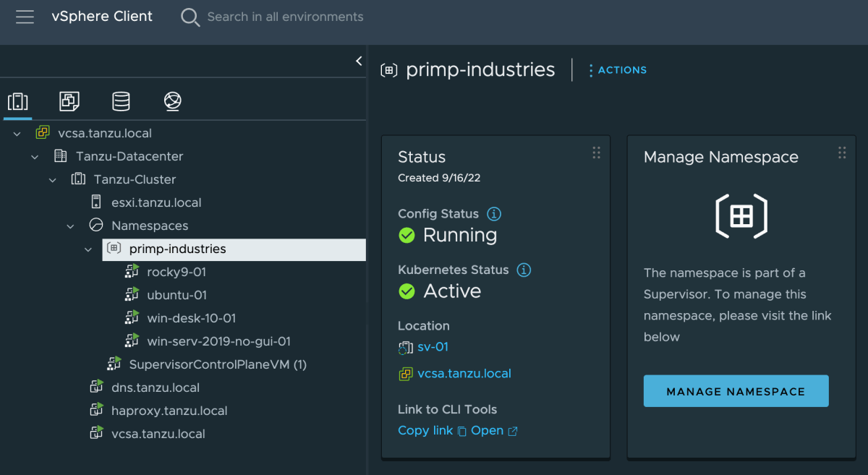Open the Storage inventory view

coord(121,101)
